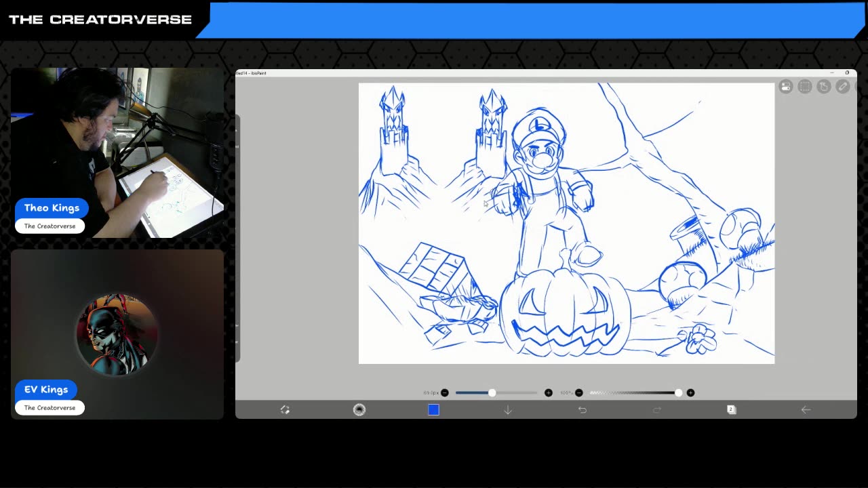
Task: Open the brush selection window
Action: click(x=359, y=410)
